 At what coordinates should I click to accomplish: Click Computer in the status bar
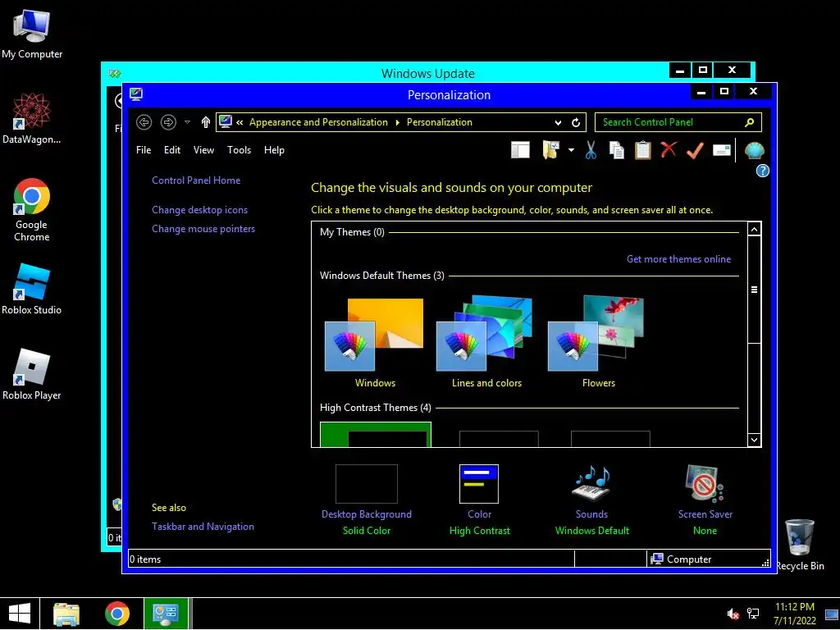(x=681, y=559)
